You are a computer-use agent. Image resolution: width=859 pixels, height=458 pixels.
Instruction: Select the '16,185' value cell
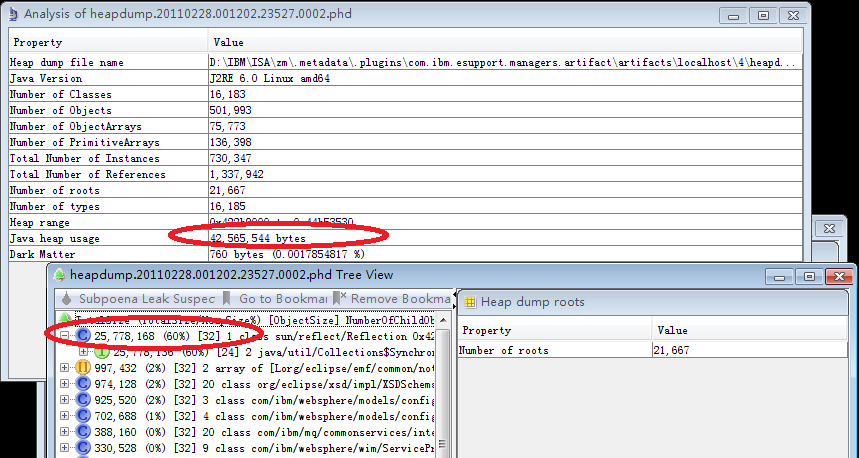click(505, 206)
